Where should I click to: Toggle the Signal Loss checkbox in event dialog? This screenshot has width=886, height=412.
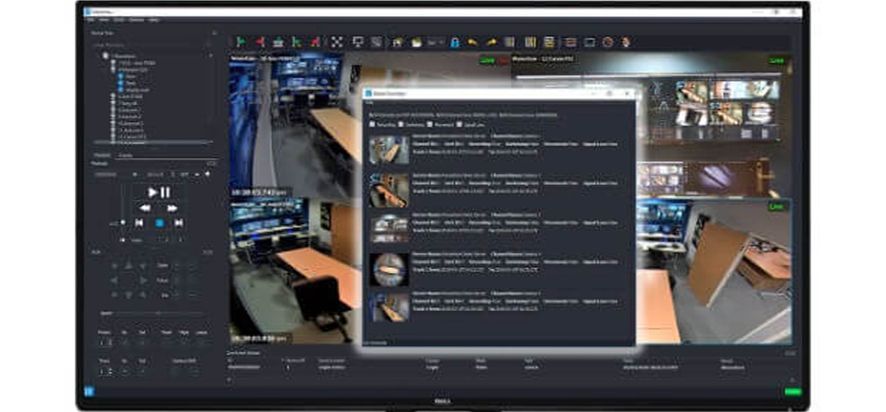(460, 124)
